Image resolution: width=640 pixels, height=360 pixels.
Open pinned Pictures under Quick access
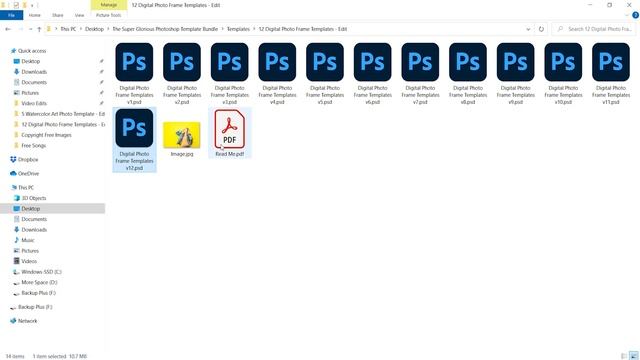[30, 93]
